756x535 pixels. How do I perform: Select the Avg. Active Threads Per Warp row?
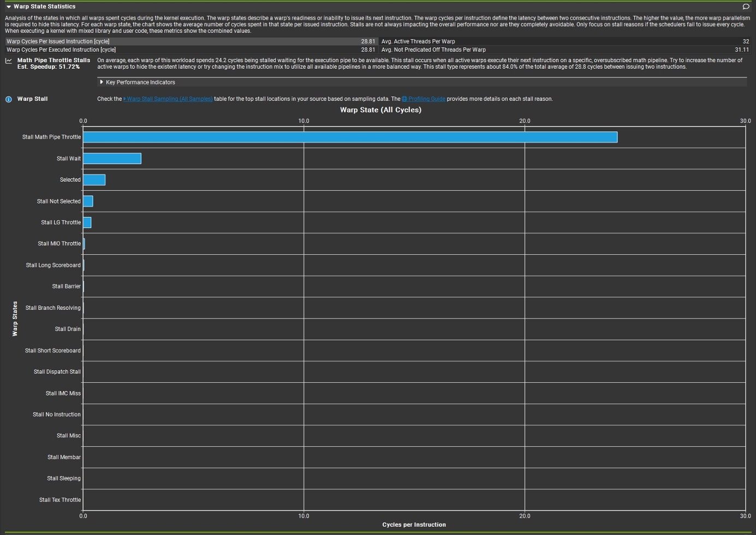click(564, 41)
